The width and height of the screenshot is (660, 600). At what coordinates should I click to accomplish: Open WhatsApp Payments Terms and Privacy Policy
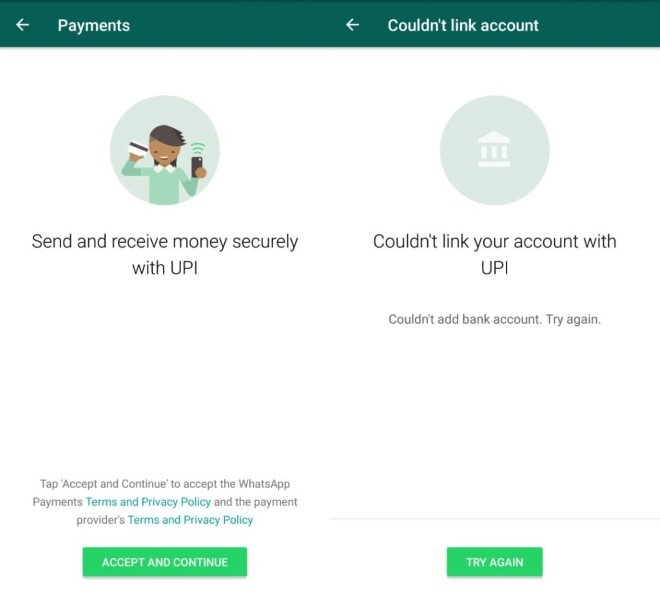click(x=141, y=502)
